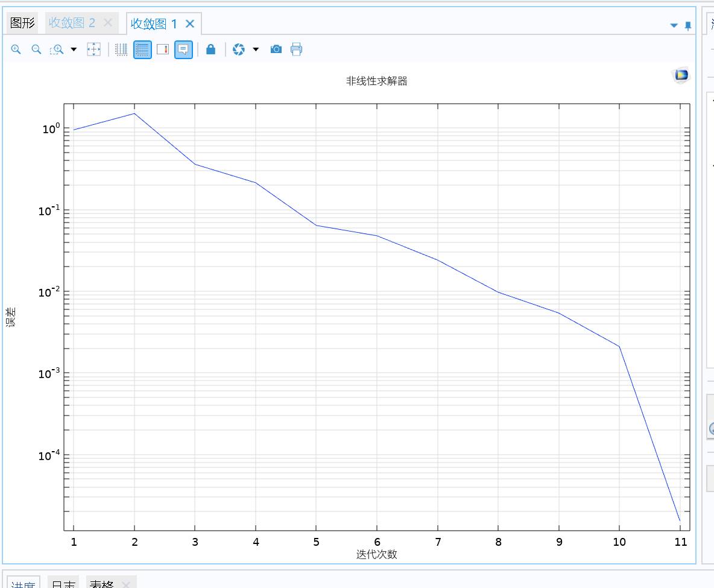
Task: Expand the zoom box dropdown arrow
Action: 74,49
